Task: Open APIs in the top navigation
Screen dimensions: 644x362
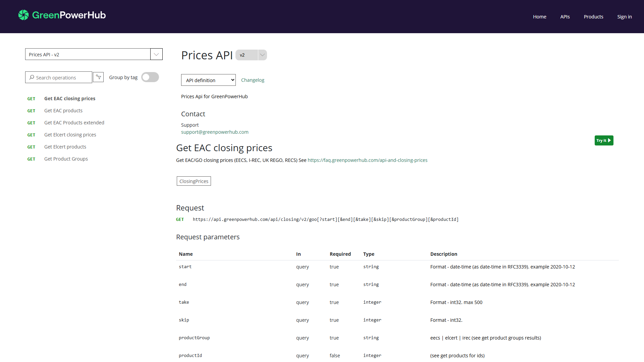Action: pyautogui.click(x=565, y=17)
